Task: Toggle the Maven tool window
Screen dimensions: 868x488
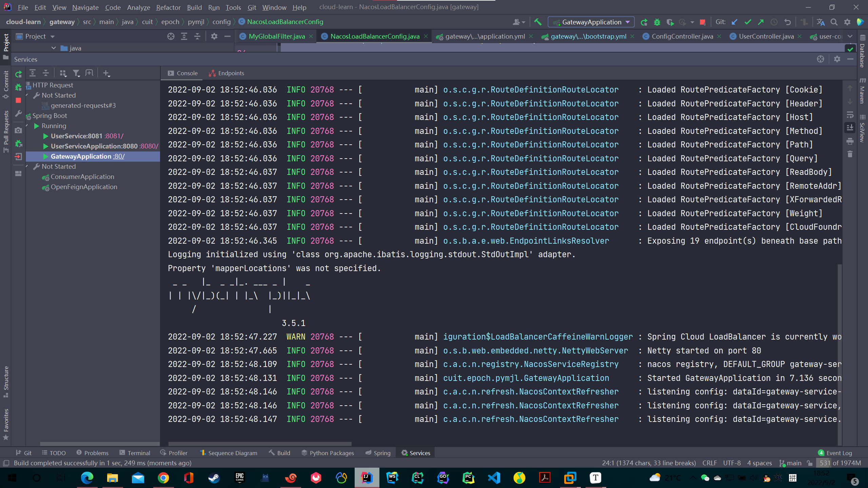Action: coord(862,91)
